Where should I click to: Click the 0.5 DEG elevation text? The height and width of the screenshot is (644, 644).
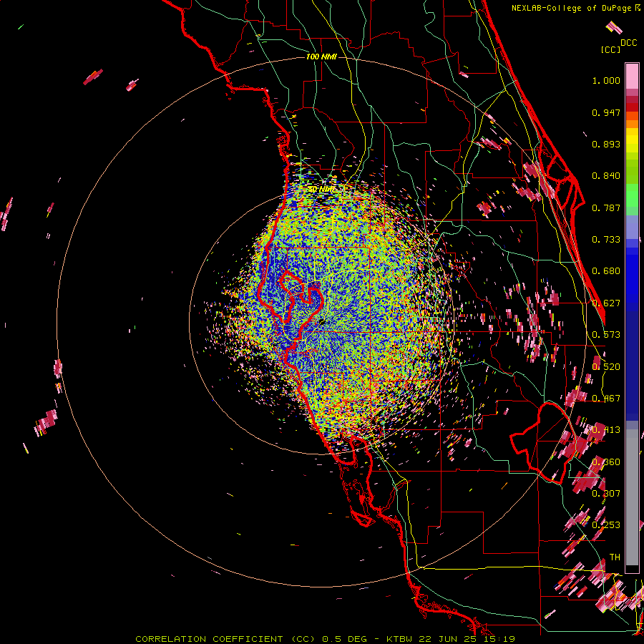344,639
